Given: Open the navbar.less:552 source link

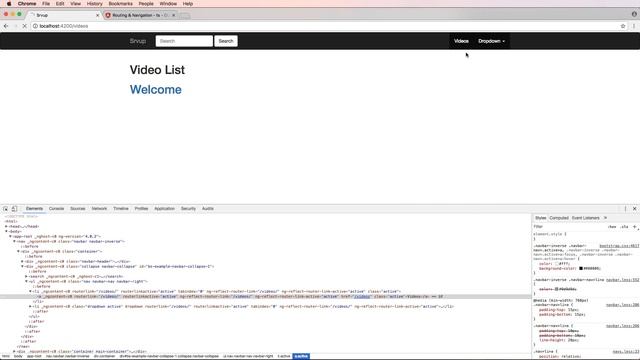Looking at the screenshot, I should pos(622,280).
